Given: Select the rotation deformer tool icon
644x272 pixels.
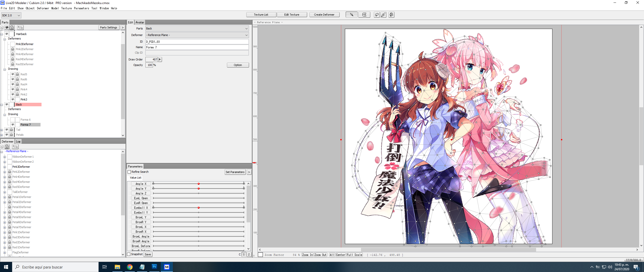Looking at the screenshot, I should click(x=383, y=15).
